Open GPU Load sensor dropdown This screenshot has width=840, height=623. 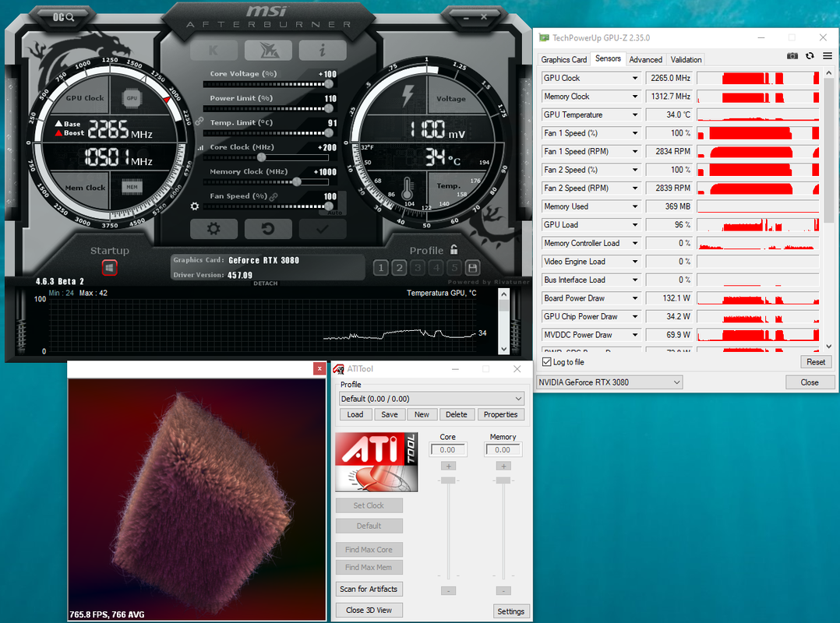[635, 225]
